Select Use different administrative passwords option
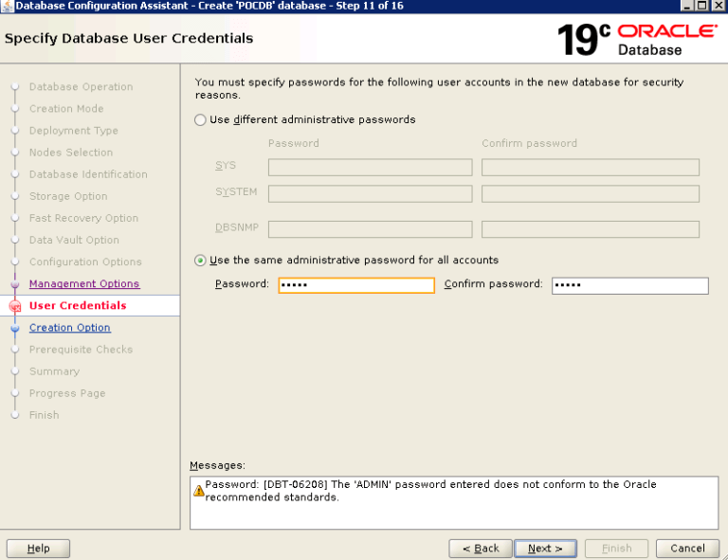The height and width of the screenshot is (560, 728). (200, 120)
